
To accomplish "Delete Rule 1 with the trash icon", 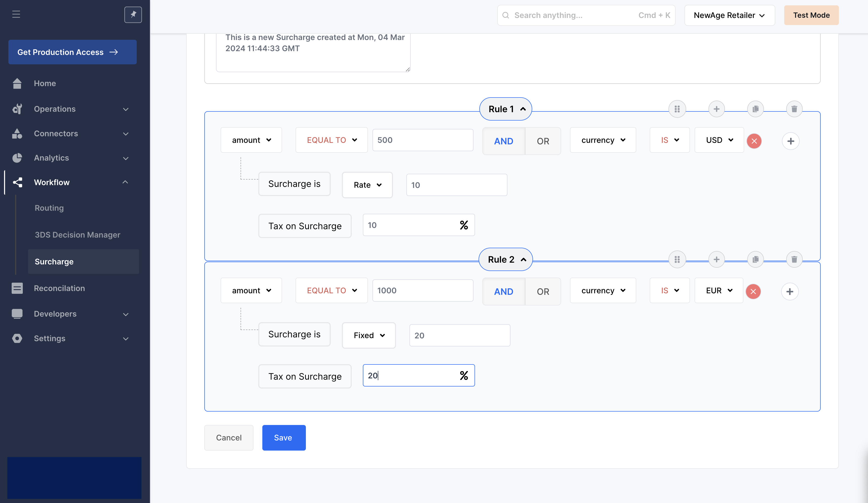I will [794, 109].
